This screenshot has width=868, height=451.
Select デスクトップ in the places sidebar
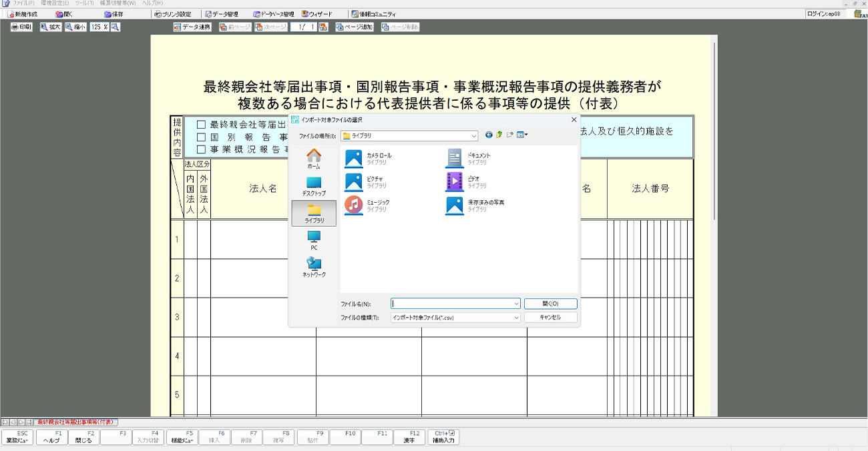(314, 186)
